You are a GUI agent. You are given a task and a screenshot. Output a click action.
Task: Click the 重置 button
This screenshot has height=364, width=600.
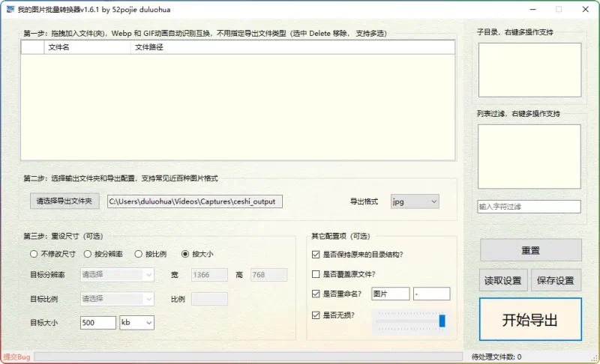tap(530, 250)
